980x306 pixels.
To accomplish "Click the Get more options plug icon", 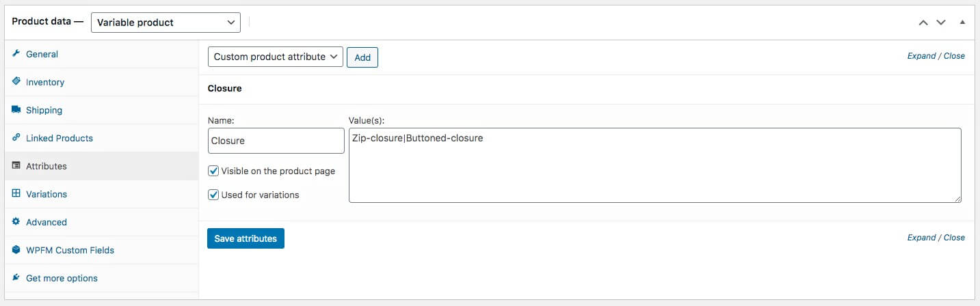I will pyautogui.click(x=16, y=278).
